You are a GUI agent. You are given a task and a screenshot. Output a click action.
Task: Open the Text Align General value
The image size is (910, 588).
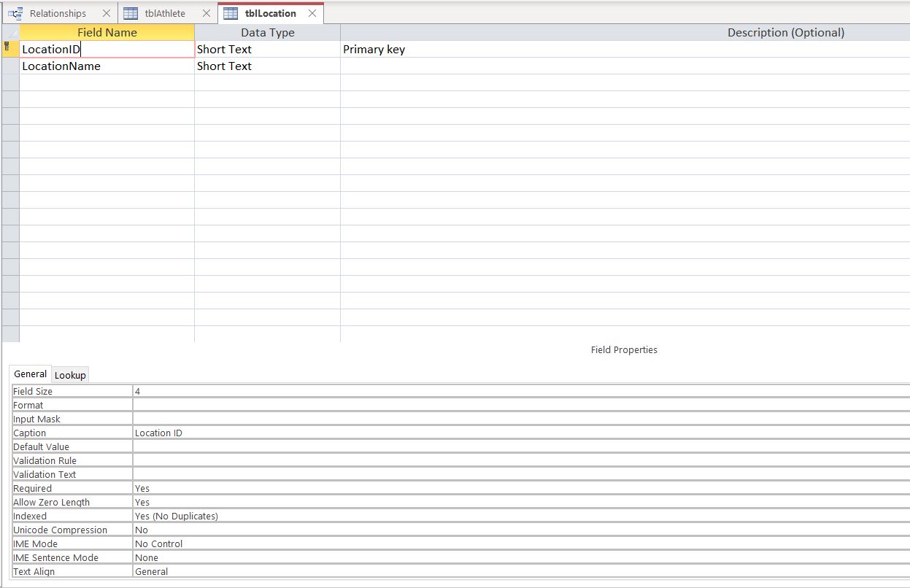click(x=521, y=571)
